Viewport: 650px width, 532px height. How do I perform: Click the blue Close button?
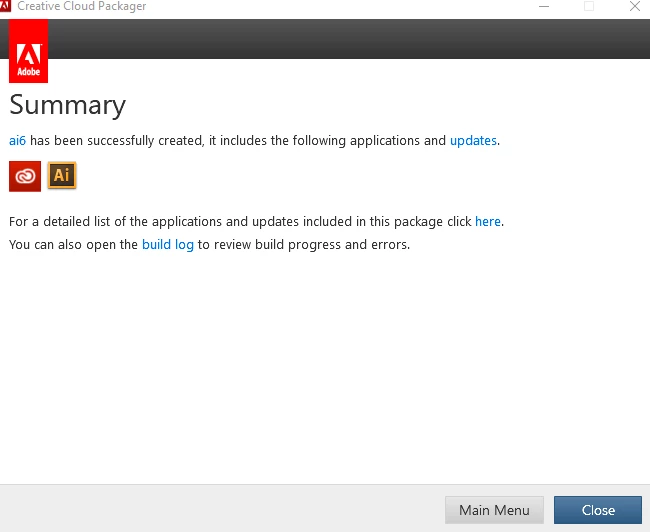point(598,510)
